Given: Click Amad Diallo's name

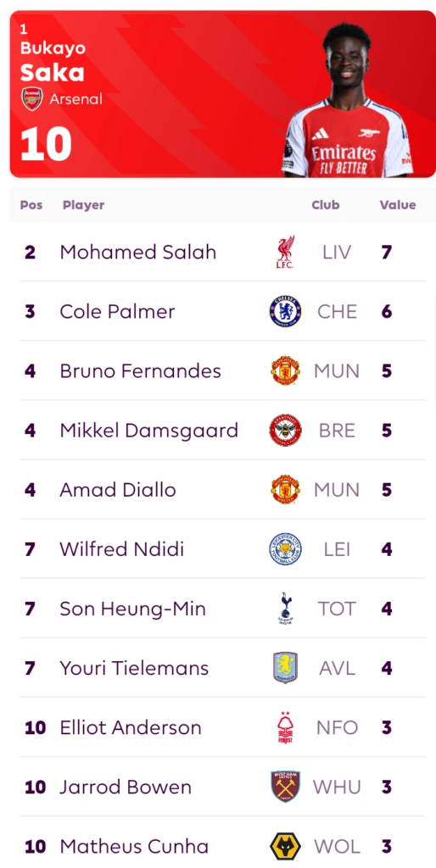Looking at the screenshot, I should pyautogui.click(x=118, y=490).
